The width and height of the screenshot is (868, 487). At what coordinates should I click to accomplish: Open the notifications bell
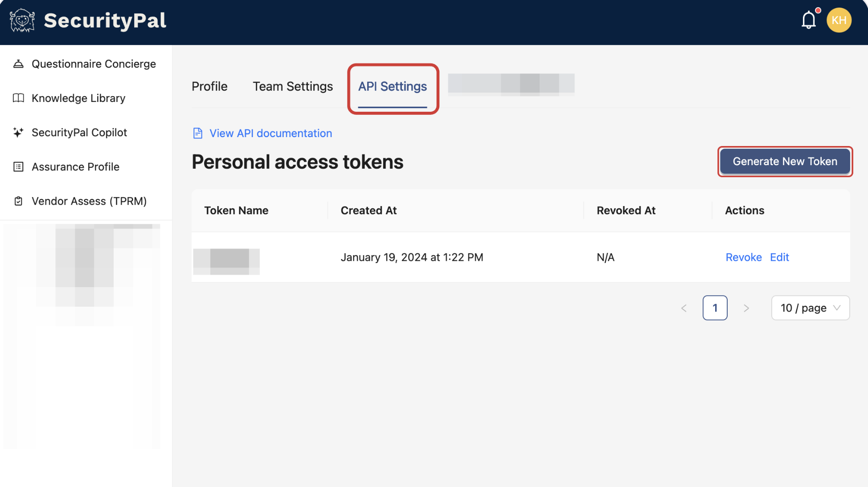[x=809, y=20]
